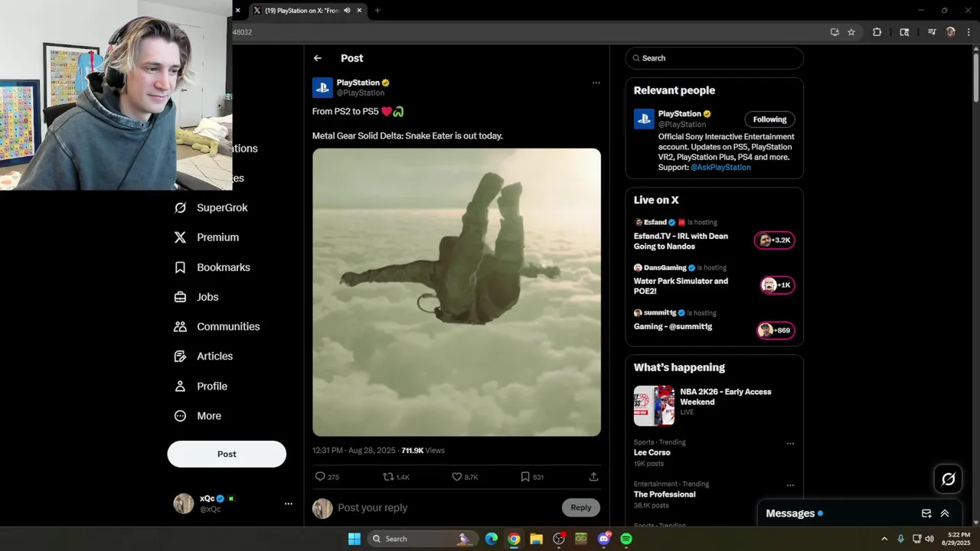Repost the PlayStation post (1.4K)
This screenshot has width=980, height=551.
[396, 477]
